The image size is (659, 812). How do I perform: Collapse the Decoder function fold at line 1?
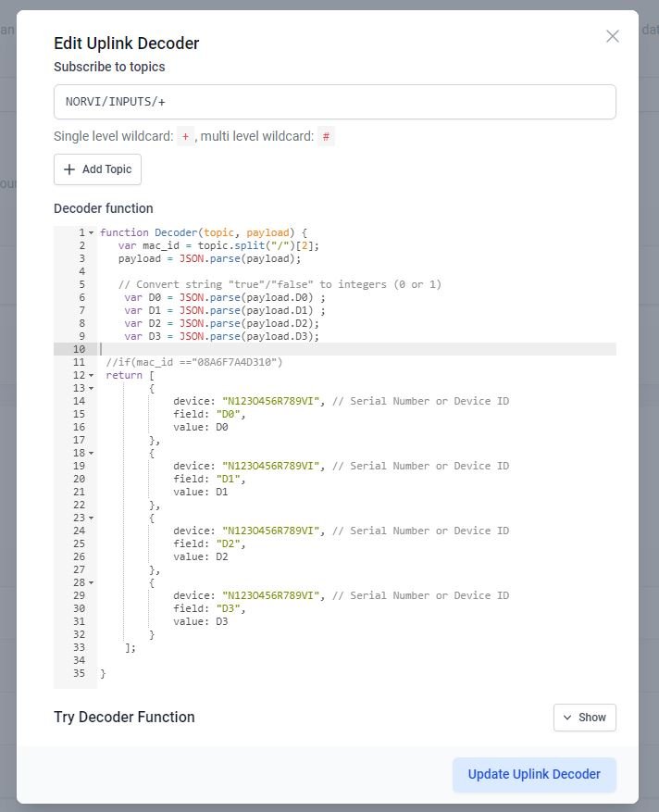click(91, 233)
